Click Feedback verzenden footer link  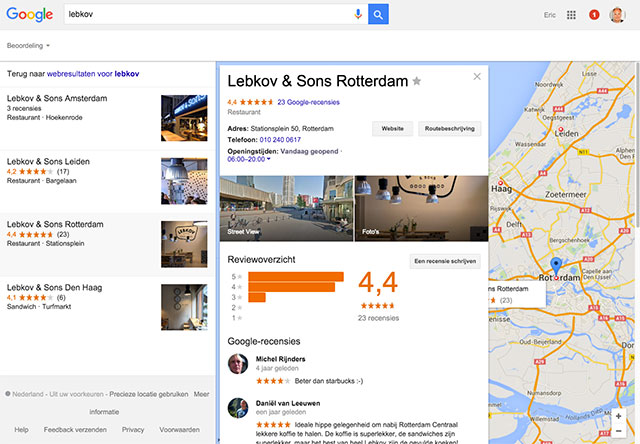pyautogui.click(x=75, y=430)
